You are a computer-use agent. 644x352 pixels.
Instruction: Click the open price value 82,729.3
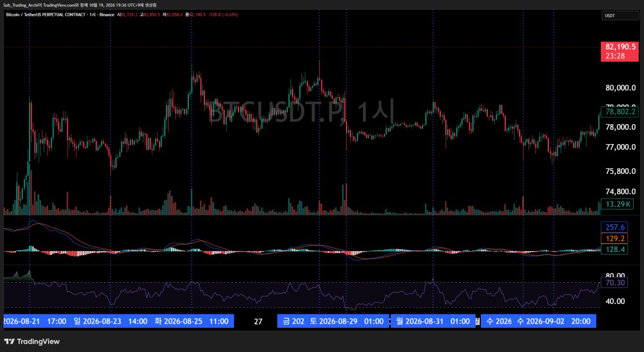129,15
